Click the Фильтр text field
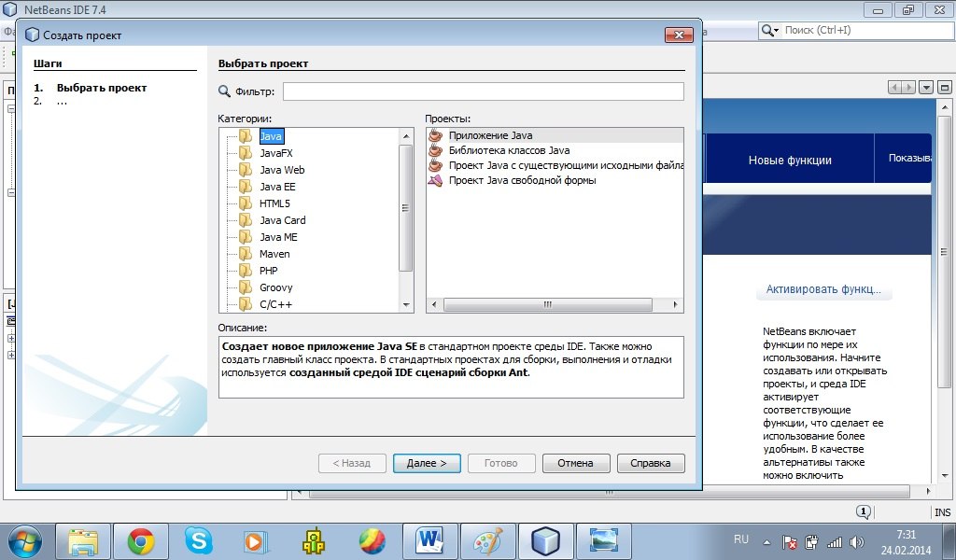Image resolution: width=956 pixels, height=560 pixels. (x=483, y=91)
